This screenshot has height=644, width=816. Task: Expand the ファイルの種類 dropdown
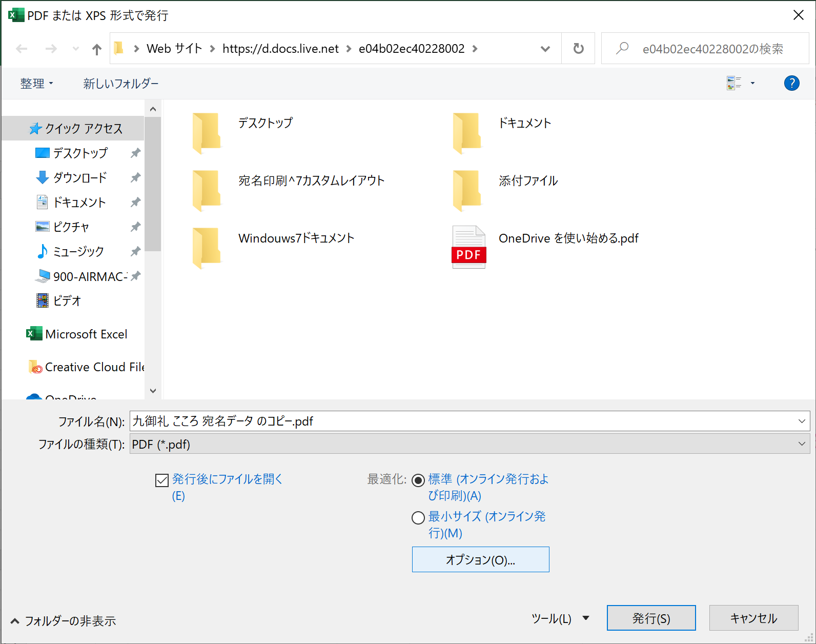802,444
